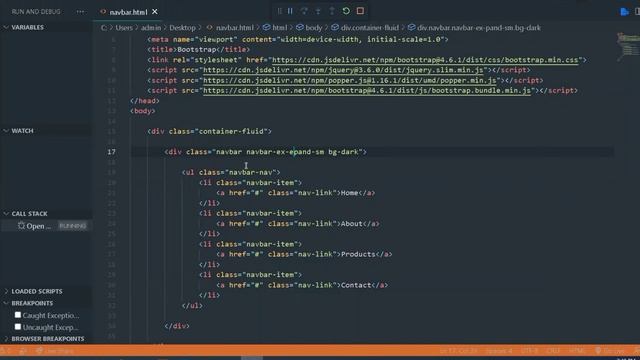Enable the Caught Exceptions breakpoint checkbox
This screenshot has width=640, height=360.
tap(18, 315)
